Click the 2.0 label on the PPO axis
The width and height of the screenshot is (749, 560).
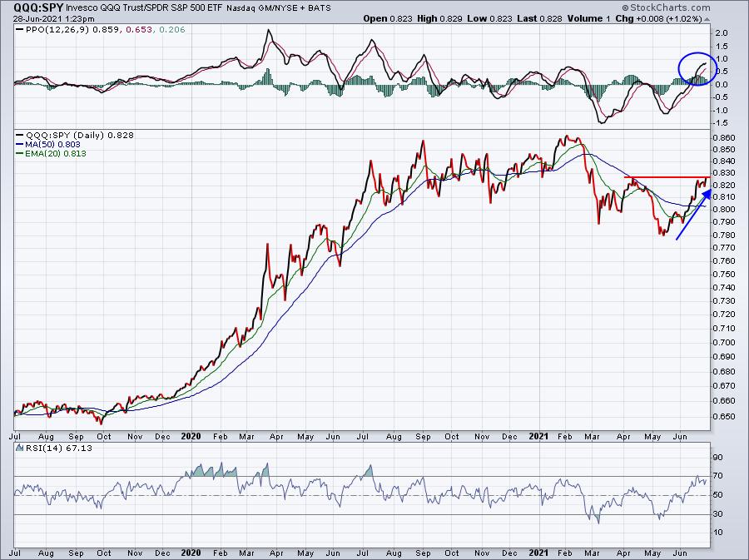click(x=722, y=33)
